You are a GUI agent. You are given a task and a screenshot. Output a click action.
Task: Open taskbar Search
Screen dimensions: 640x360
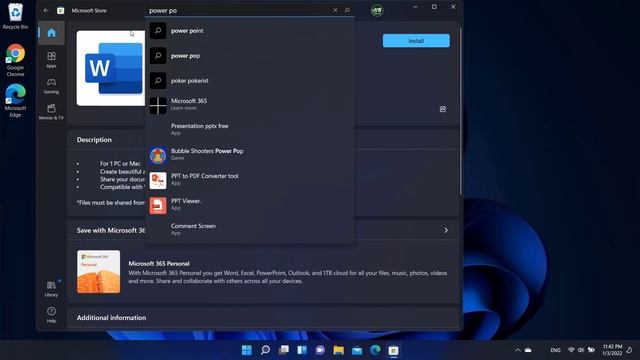tap(265, 350)
